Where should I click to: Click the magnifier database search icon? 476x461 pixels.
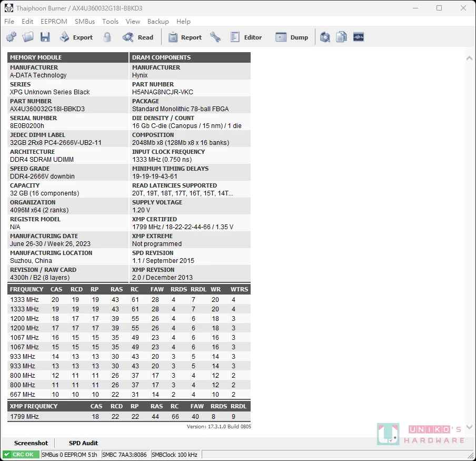click(x=325, y=37)
